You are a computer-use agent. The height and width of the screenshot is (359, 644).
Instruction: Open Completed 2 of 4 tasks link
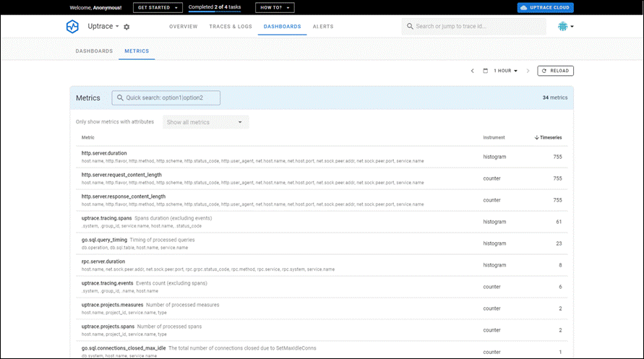(x=215, y=7)
